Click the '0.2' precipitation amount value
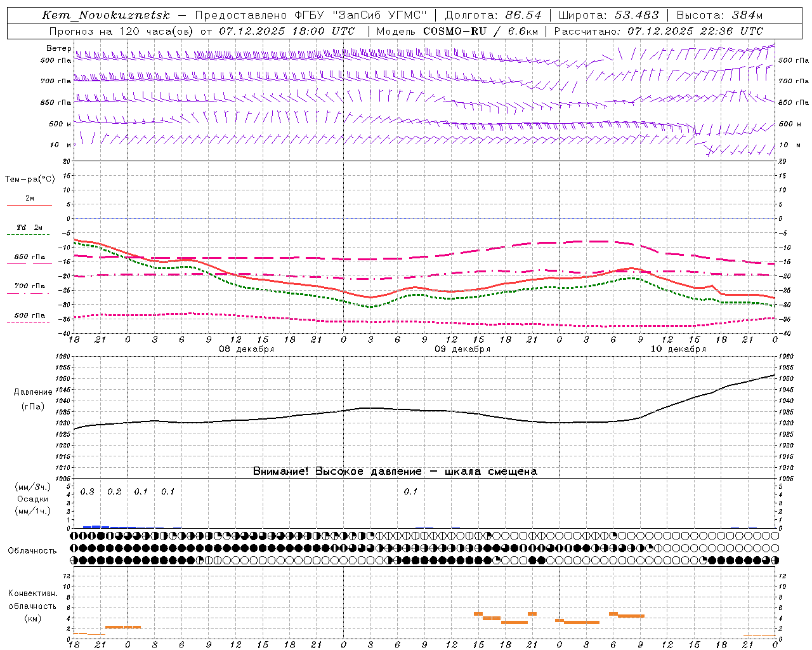The width and height of the screenshot is (812, 650). 114,492
